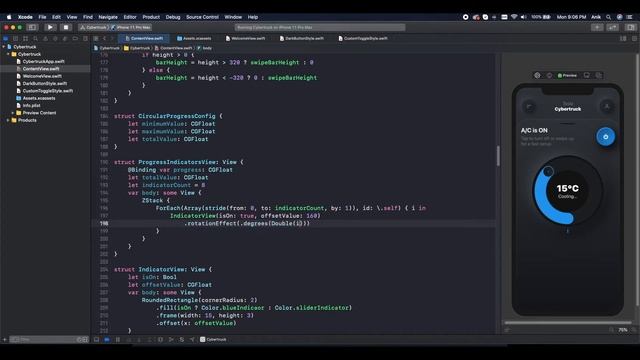
Task: Open the related items grid menu
Action: [x=96, y=38]
